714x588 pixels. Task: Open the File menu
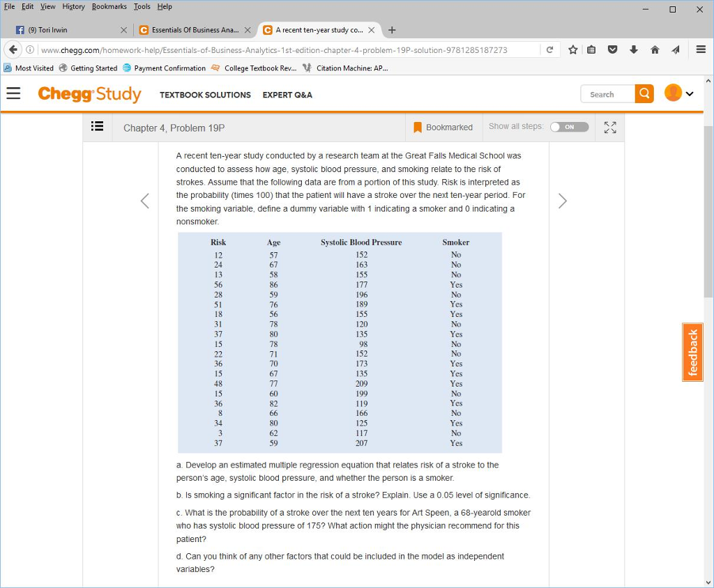tap(9, 7)
